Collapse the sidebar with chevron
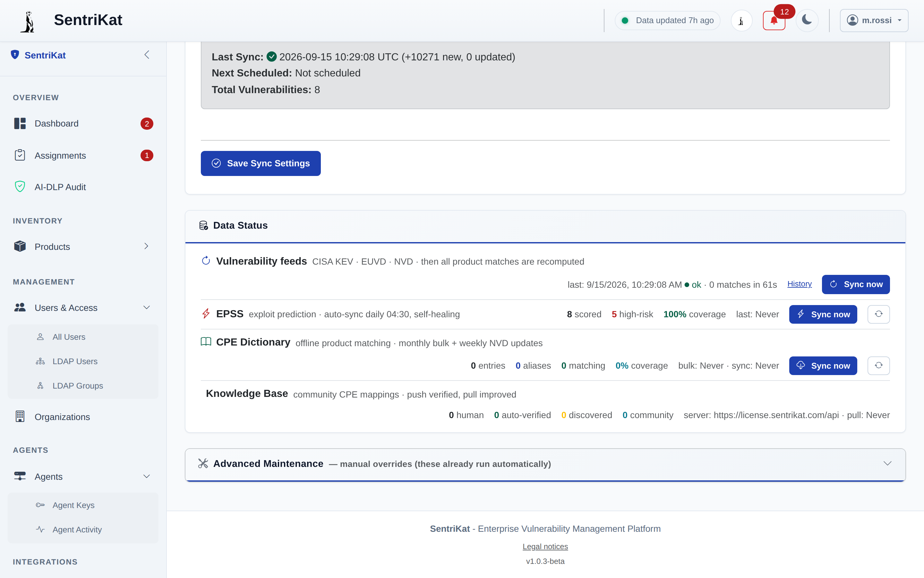Viewport: 924px width, 578px height. [147, 55]
